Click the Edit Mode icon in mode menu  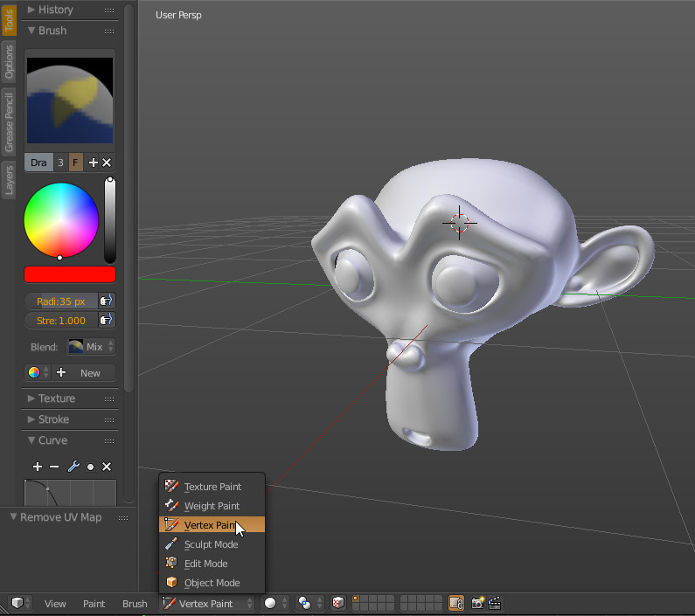coord(171,564)
